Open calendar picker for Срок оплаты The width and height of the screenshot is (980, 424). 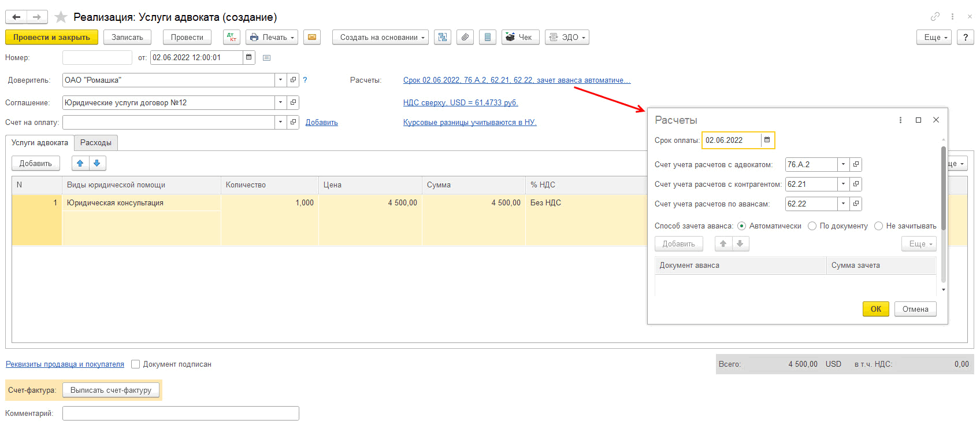tap(767, 140)
